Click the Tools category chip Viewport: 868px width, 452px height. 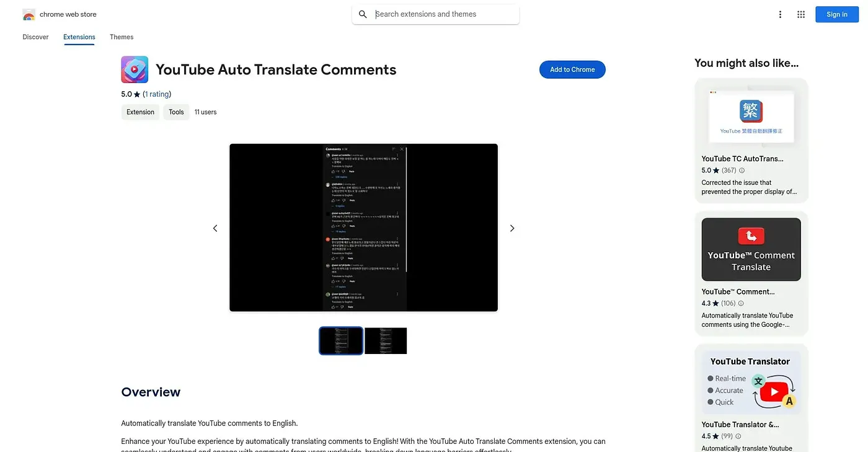click(176, 112)
